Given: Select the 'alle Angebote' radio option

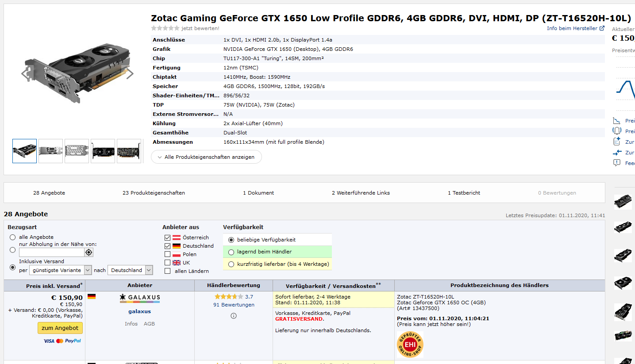Looking at the screenshot, I should [12, 237].
